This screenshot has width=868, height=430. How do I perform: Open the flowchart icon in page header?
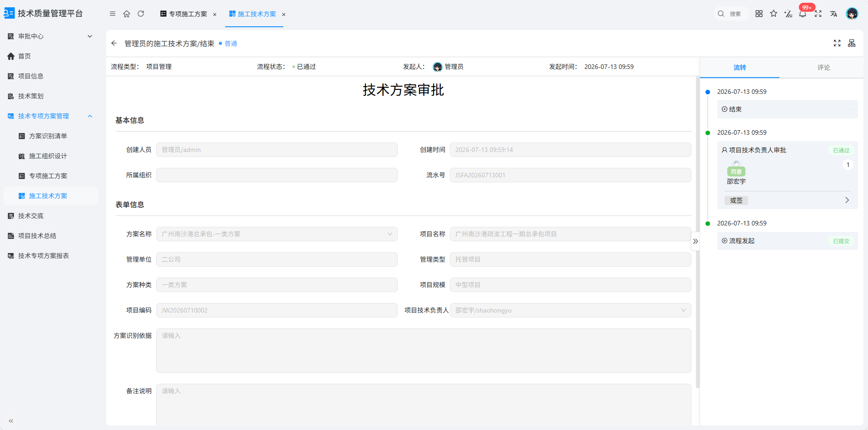852,43
